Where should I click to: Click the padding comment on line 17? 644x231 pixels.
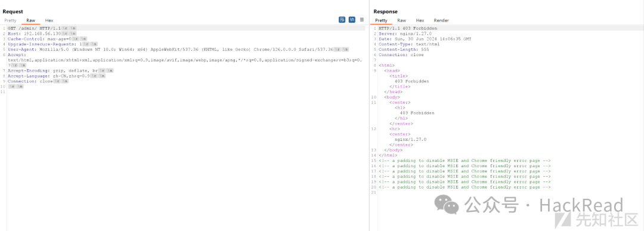pos(465,171)
